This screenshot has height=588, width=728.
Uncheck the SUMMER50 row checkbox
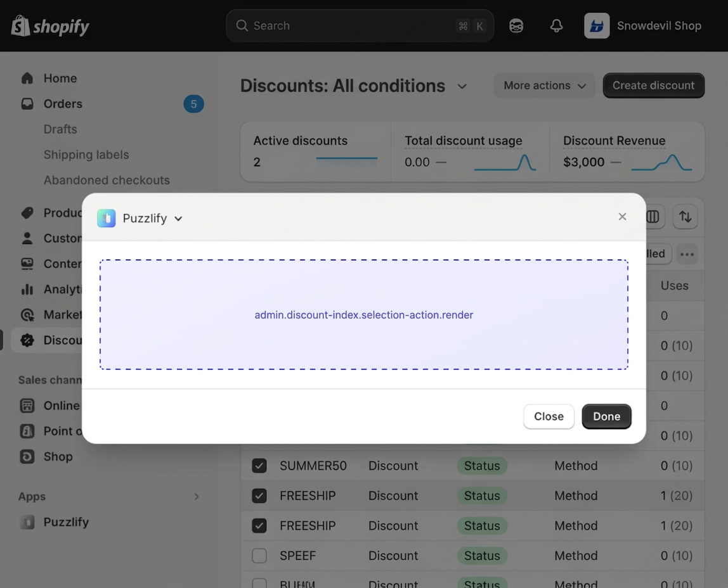tap(259, 466)
